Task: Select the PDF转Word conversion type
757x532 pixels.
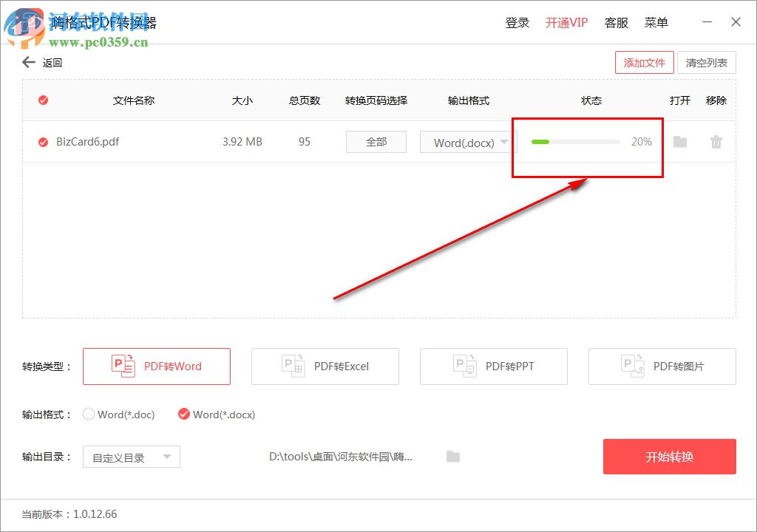Action: [x=156, y=366]
